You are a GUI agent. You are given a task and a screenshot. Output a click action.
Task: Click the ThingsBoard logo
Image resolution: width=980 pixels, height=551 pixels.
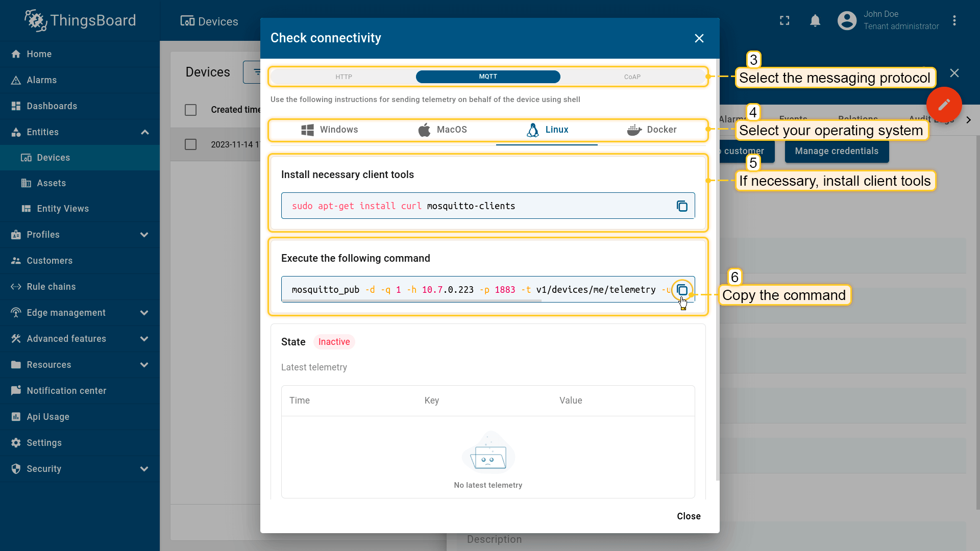tap(80, 20)
